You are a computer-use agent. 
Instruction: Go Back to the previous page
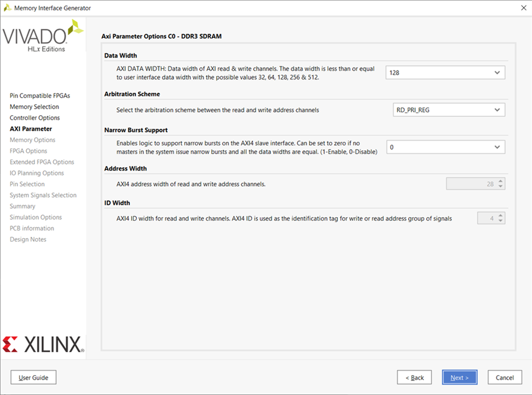414,377
